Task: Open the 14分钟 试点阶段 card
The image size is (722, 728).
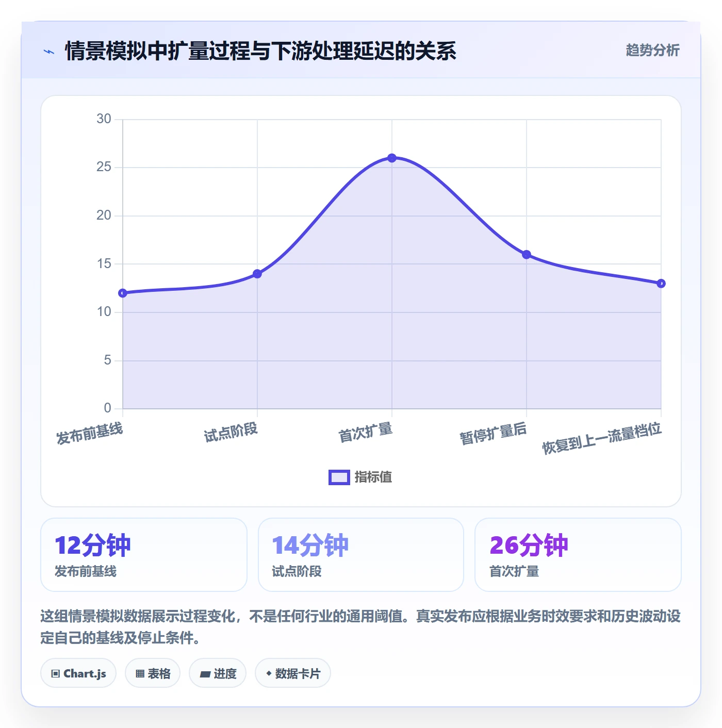Action: pyautogui.click(x=361, y=555)
